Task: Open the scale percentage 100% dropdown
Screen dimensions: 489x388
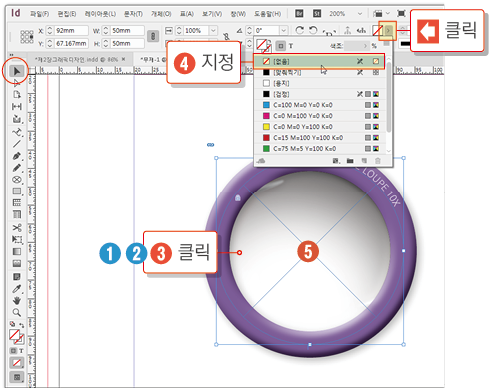Action: (213, 31)
